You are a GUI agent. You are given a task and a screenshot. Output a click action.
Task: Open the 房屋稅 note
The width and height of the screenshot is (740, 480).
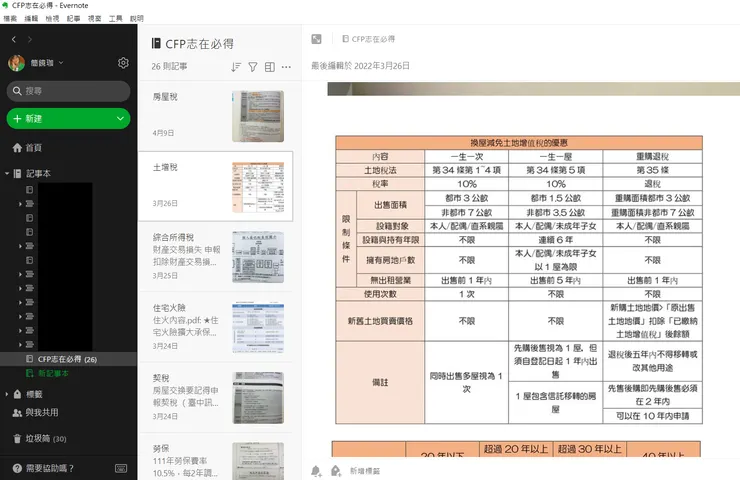pos(216,116)
